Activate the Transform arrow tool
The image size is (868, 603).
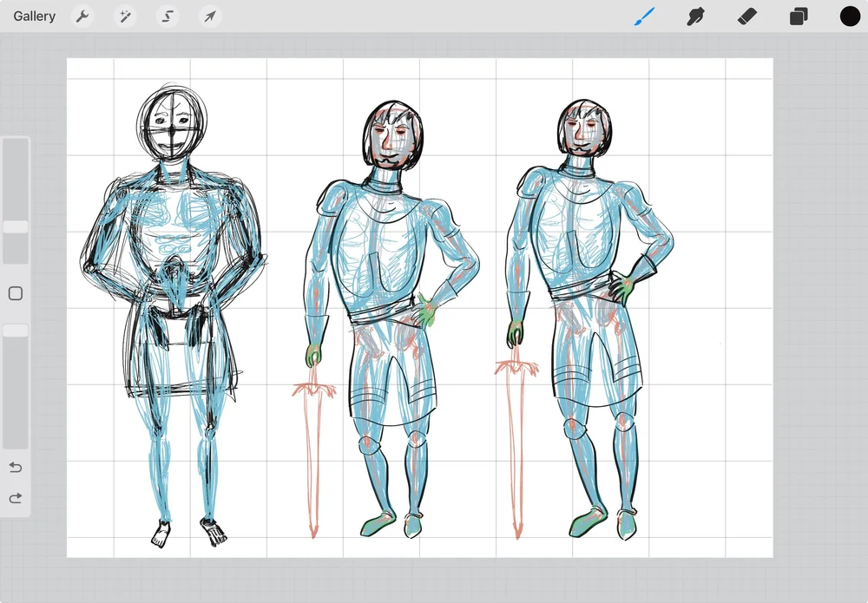210,16
